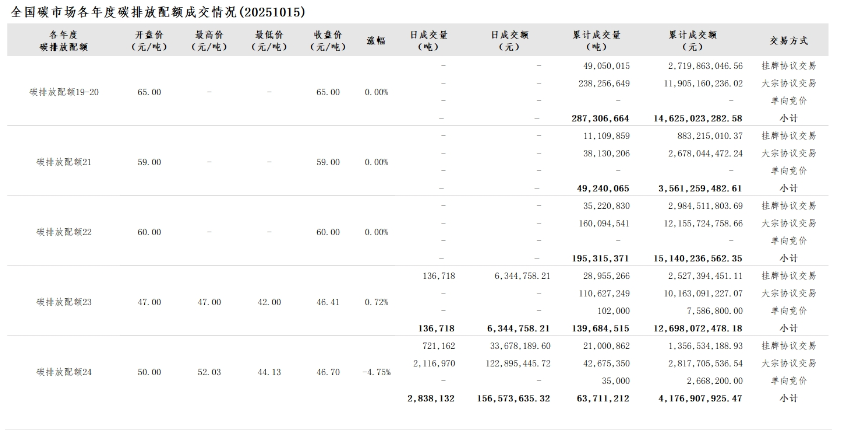Select the 碳排放配额24 row label
Image resolution: width=858 pixels, height=441 pixels.
coord(64,371)
